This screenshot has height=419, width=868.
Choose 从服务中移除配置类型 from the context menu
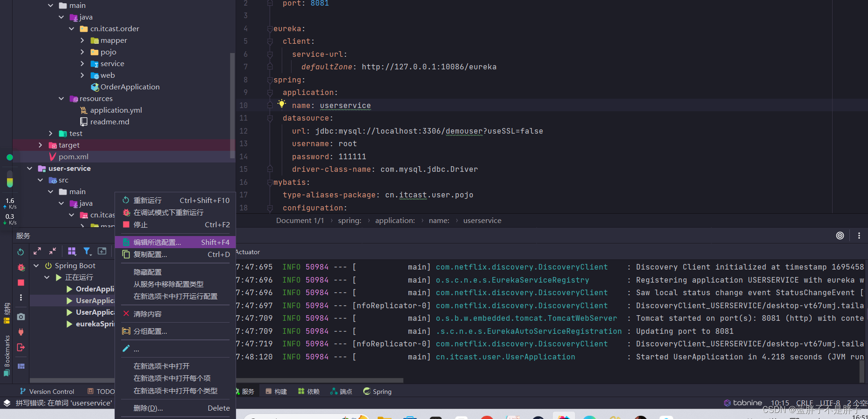pos(176,284)
